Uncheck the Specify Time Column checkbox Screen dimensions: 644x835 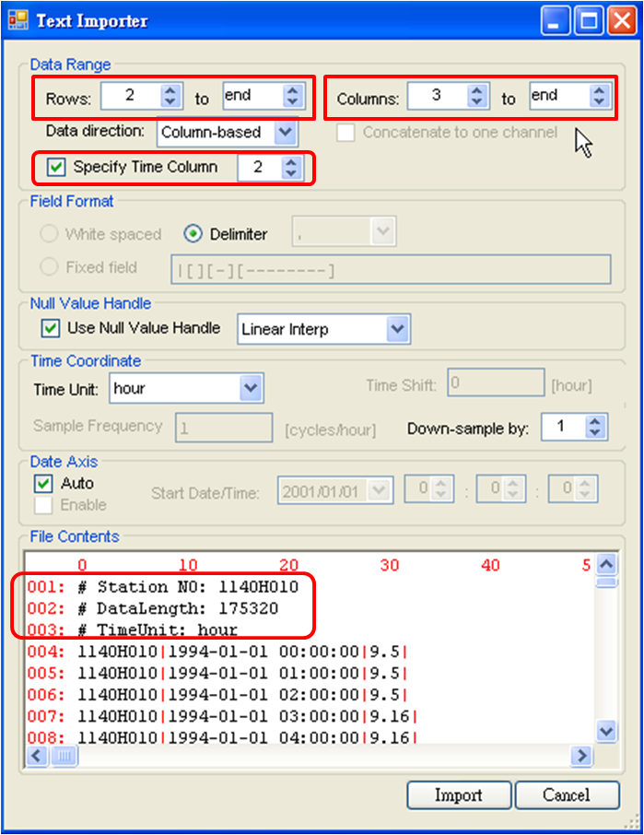[x=57, y=167]
